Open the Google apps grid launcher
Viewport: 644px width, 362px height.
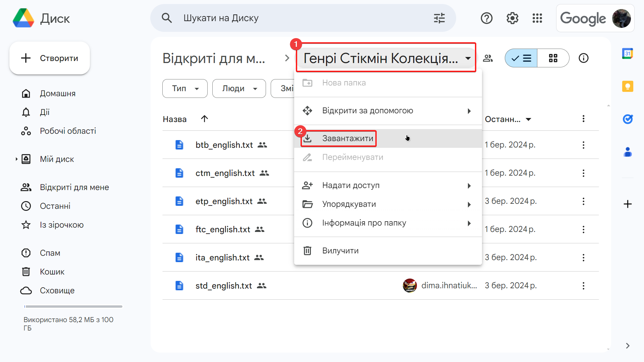tap(537, 18)
